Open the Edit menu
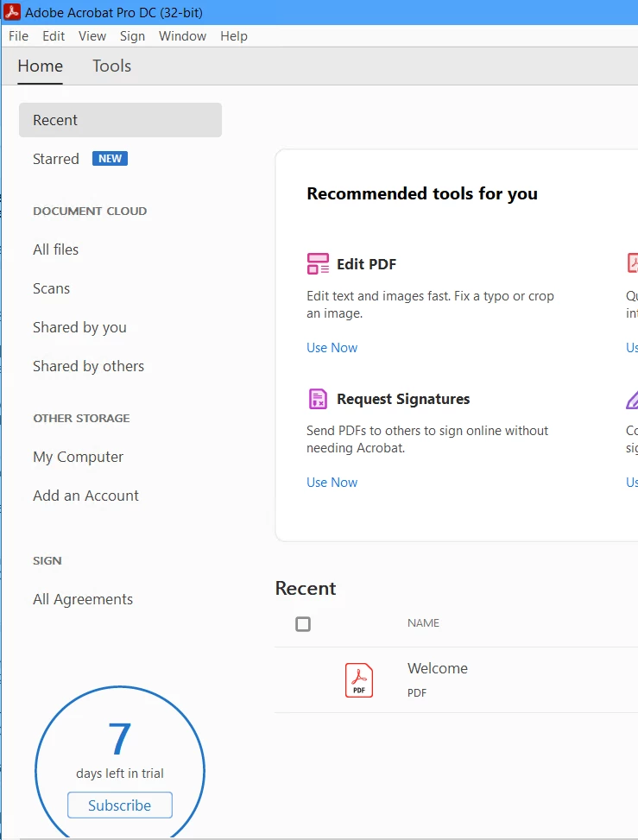 [x=54, y=36]
